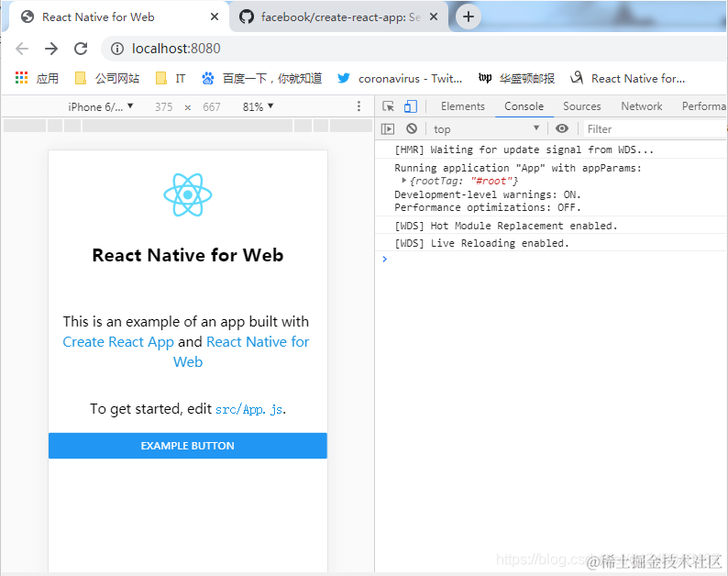Click the React Native for Web heading
The image size is (728, 576).
click(188, 255)
